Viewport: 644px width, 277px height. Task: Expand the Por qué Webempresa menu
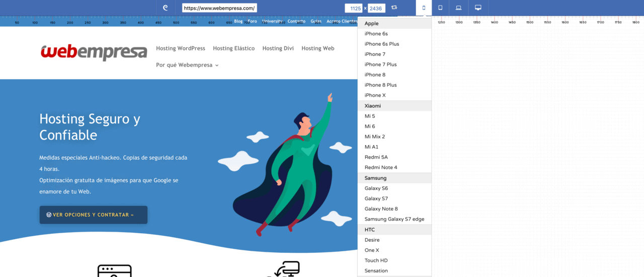pos(187,65)
